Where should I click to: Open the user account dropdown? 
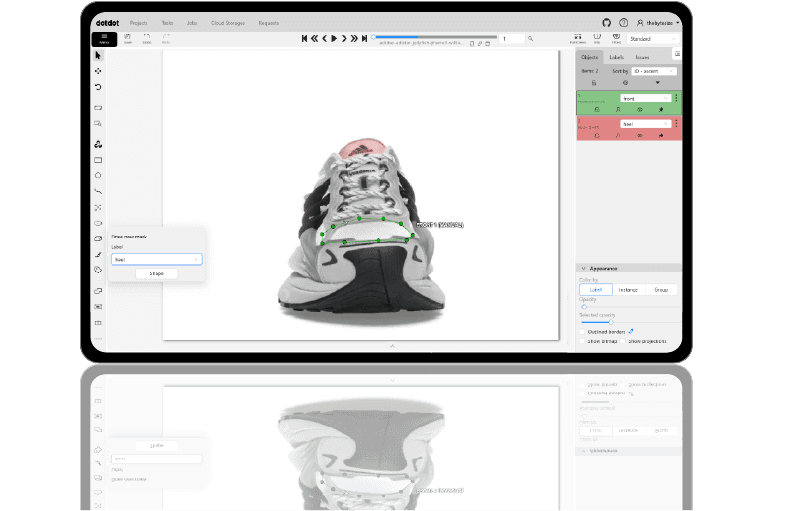pyautogui.click(x=658, y=23)
